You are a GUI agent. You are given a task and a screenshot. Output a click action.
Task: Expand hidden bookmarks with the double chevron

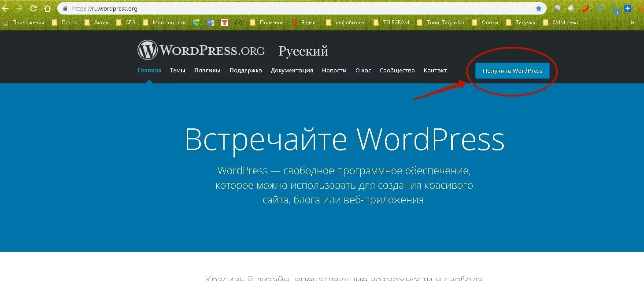(633, 22)
